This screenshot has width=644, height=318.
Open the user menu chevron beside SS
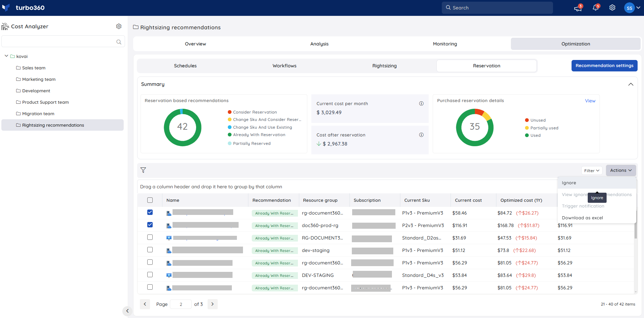tap(638, 7)
